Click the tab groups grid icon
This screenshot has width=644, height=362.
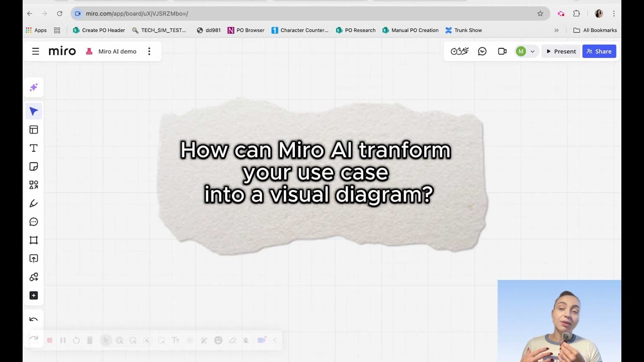click(x=57, y=30)
